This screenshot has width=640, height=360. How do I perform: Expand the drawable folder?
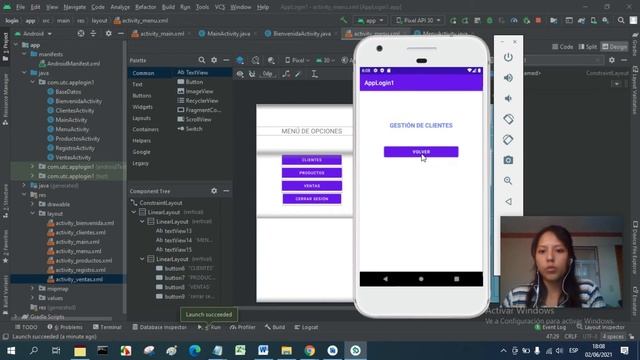click(x=32, y=204)
